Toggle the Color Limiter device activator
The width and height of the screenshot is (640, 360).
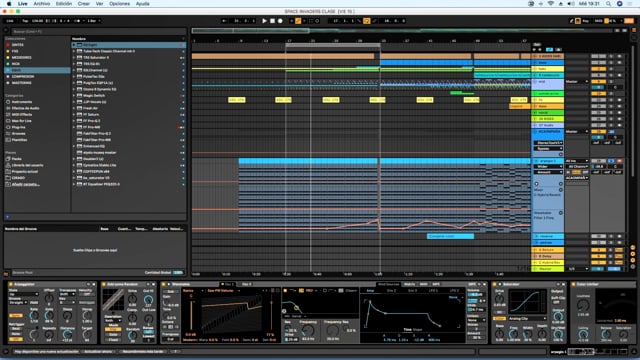tap(573, 284)
